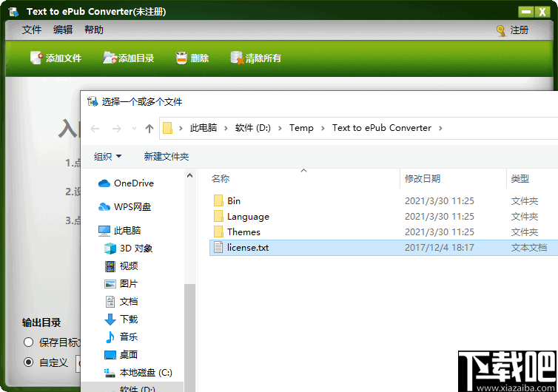
Task: Select WPS网盘 in the navigation pane
Action: coord(124,206)
